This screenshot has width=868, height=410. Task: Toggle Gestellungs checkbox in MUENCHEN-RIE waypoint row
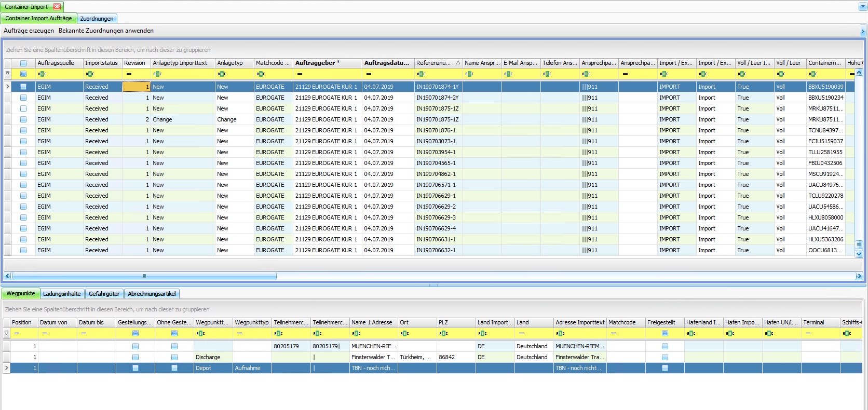pyautogui.click(x=135, y=346)
